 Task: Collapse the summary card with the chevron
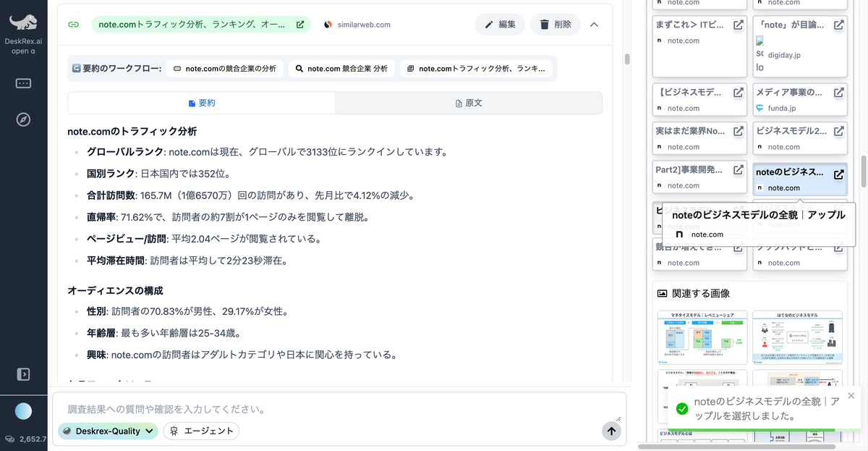pos(594,25)
